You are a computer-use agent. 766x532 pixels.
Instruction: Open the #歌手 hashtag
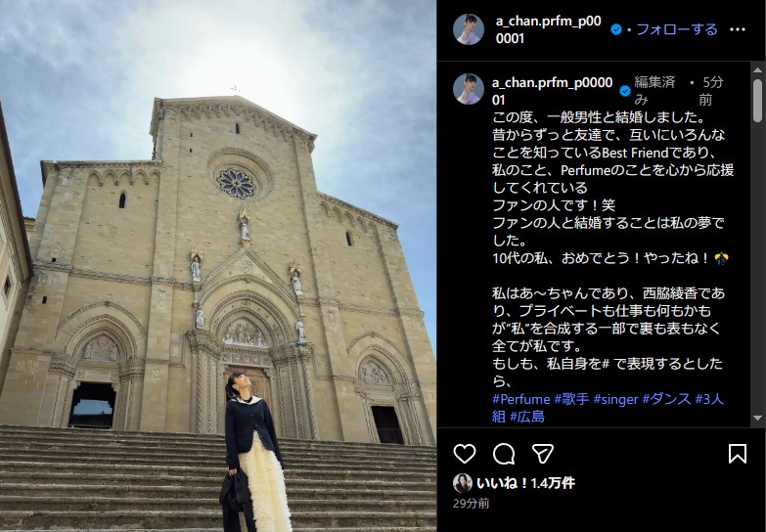[571, 399]
